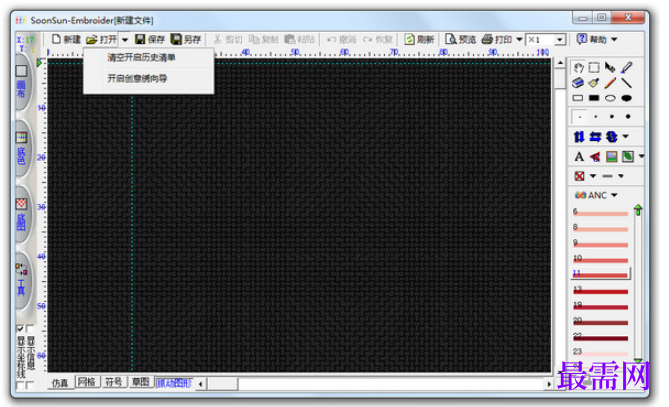Click horizontal scrollbar right arrow
The height and width of the screenshot is (407, 669).
tap(549, 384)
